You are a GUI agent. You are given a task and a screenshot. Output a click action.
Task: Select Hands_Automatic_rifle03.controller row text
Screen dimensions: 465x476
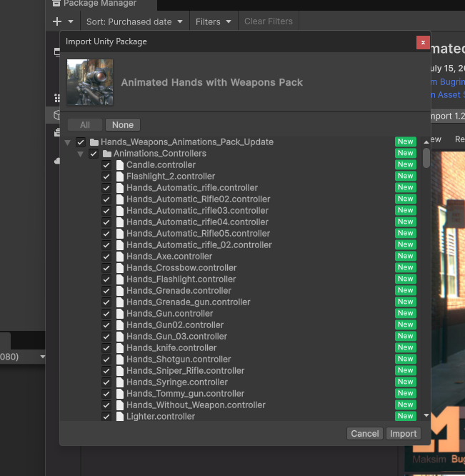pyautogui.click(x=197, y=211)
